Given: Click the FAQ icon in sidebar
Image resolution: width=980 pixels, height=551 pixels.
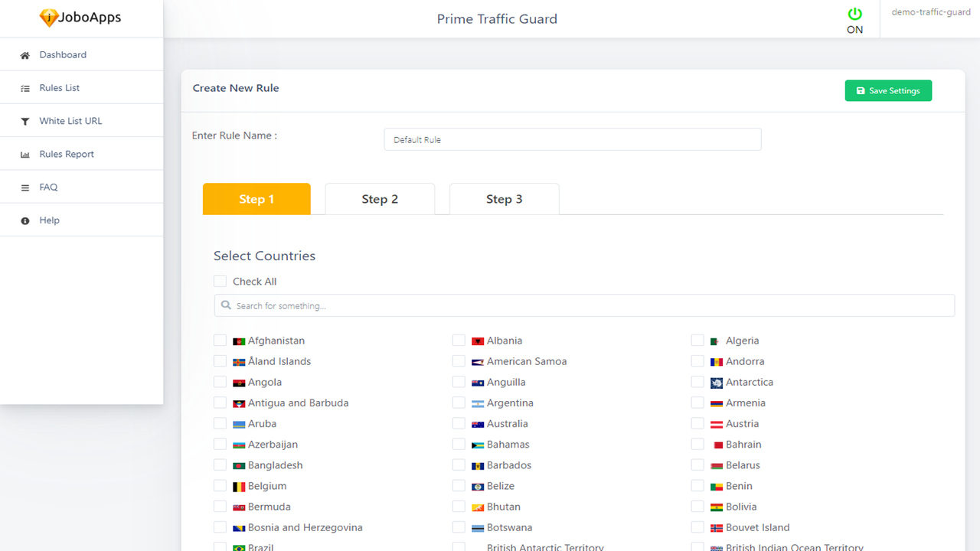Looking at the screenshot, I should 24,186.
